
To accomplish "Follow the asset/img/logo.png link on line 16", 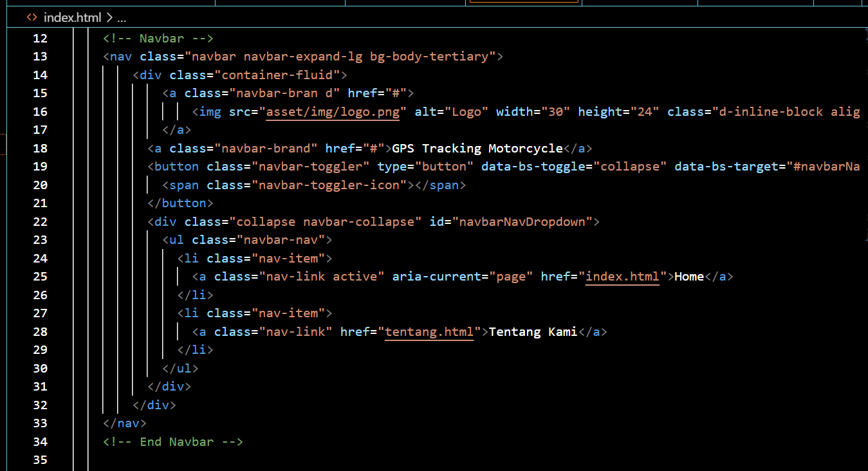I will [333, 111].
